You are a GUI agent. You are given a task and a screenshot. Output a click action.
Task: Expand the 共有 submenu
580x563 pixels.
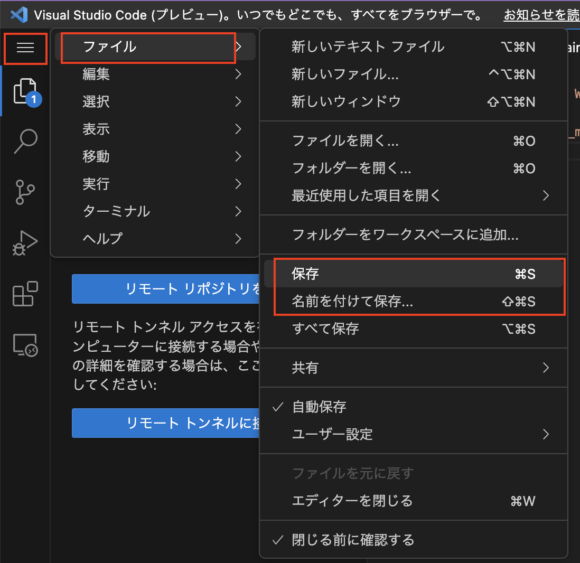[x=414, y=368]
